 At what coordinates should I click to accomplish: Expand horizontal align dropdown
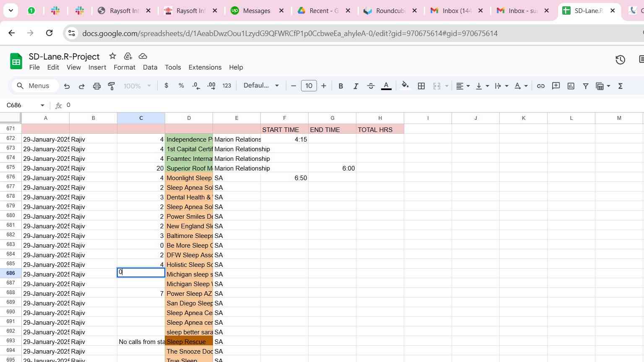[468, 86]
